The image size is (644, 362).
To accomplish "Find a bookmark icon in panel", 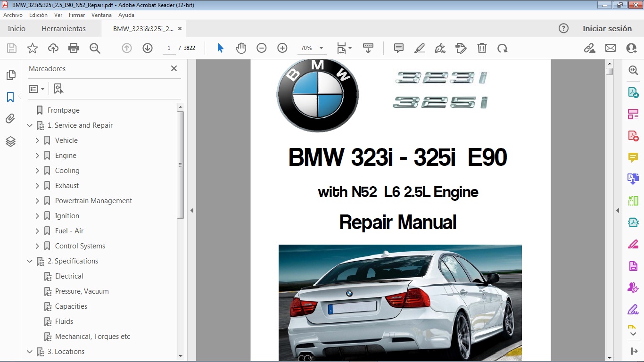I will pos(58,89).
